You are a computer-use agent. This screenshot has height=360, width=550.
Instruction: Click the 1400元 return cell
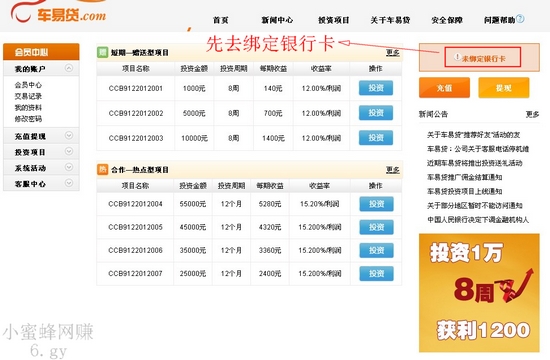coord(273,138)
